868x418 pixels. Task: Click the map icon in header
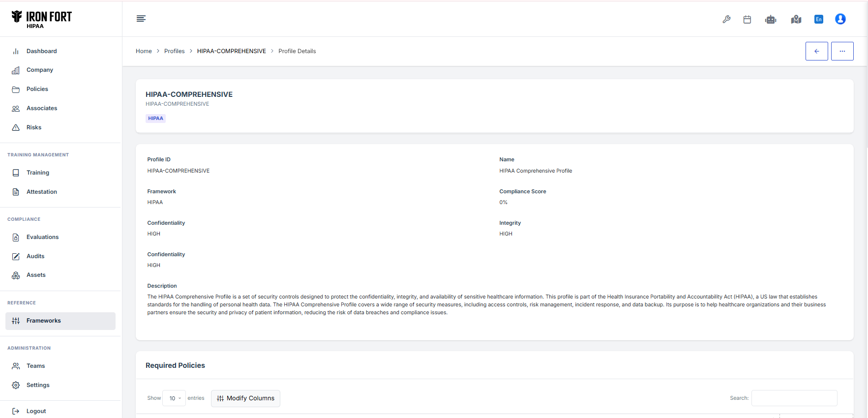coord(796,19)
